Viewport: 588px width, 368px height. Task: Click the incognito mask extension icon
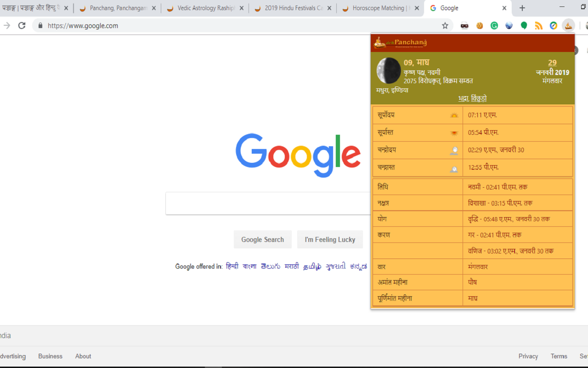464,25
